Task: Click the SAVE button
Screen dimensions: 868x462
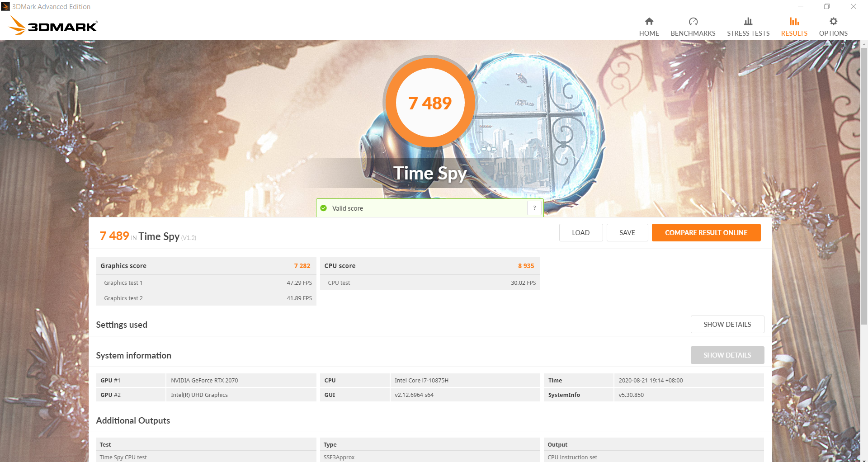Action: pos(627,232)
